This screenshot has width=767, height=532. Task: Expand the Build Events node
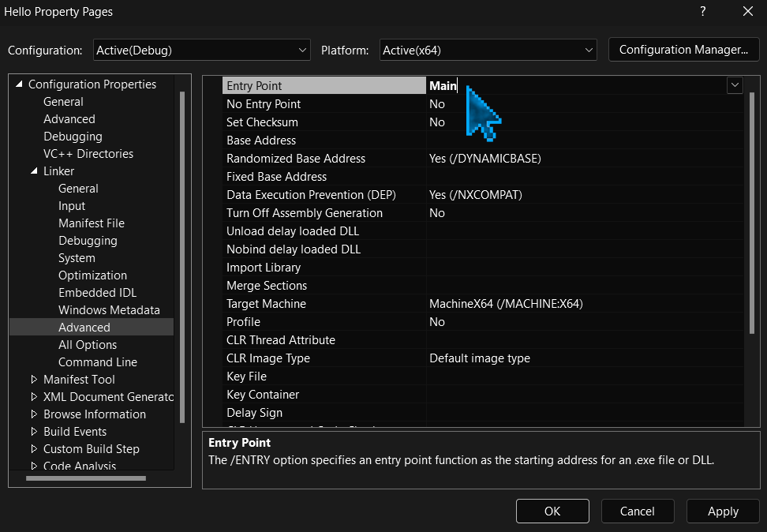[x=34, y=431]
